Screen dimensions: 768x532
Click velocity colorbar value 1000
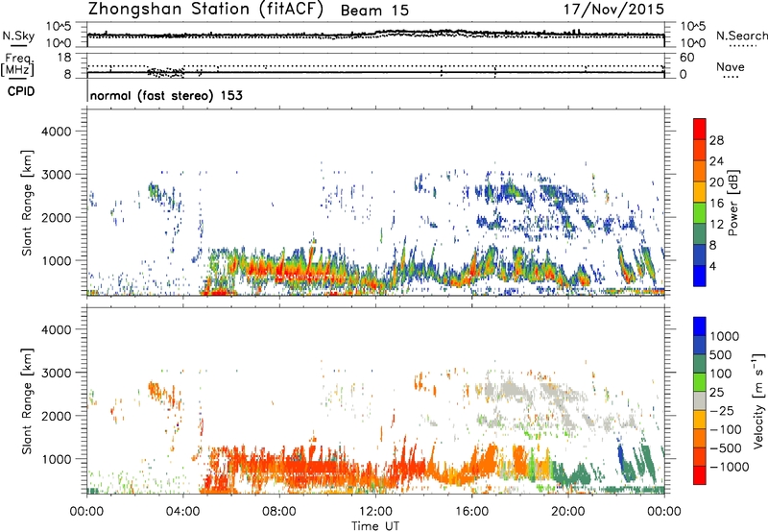point(724,336)
